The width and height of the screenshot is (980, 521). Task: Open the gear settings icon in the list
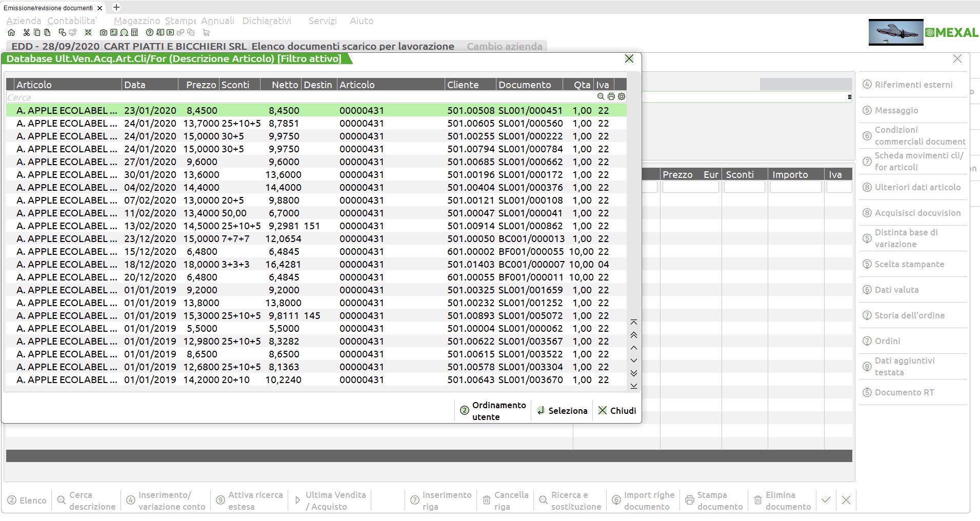pos(622,96)
